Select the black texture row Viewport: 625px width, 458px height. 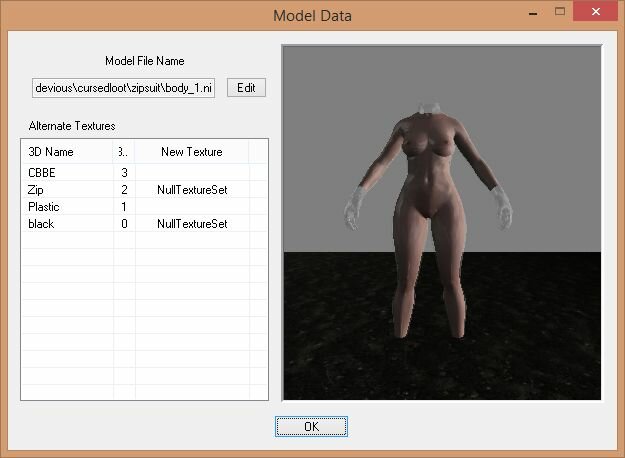click(x=144, y=224)
